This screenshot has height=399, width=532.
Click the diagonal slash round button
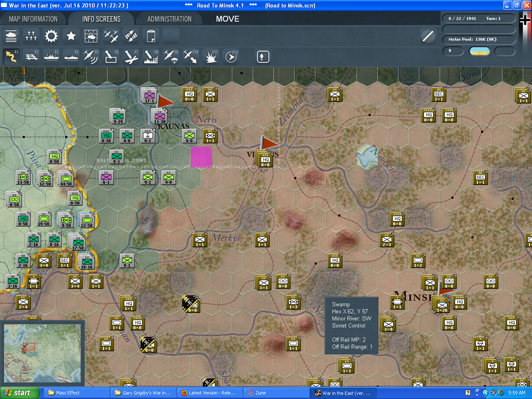(x=428, y=36)
